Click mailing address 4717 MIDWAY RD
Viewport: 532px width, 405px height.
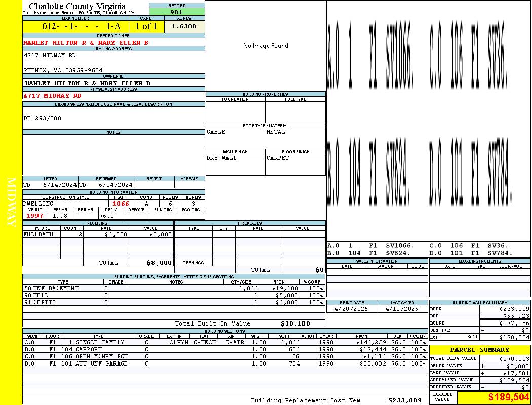[50, 55]
